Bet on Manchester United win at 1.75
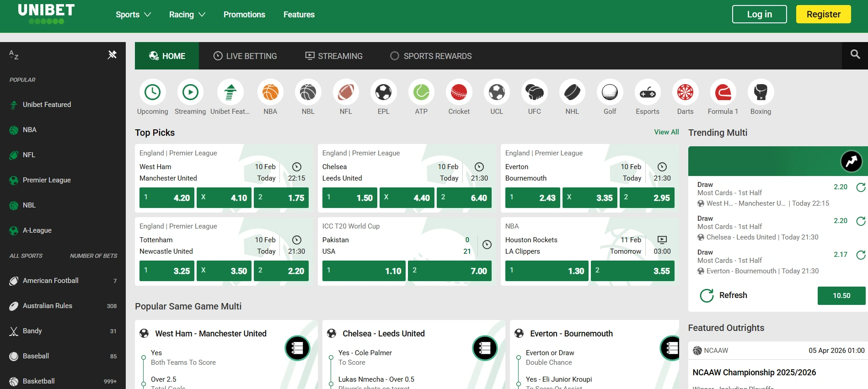 pos(281,198)
